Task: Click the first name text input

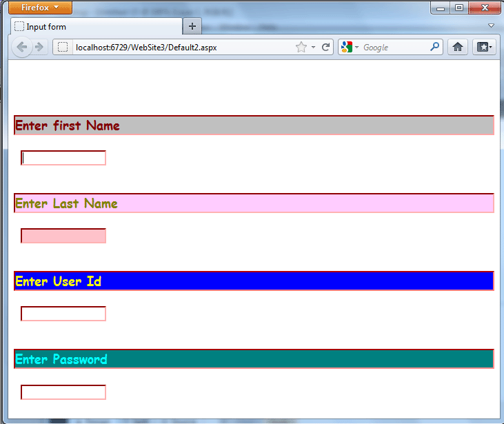Action: pyautogui.click(x=63, y=158)
